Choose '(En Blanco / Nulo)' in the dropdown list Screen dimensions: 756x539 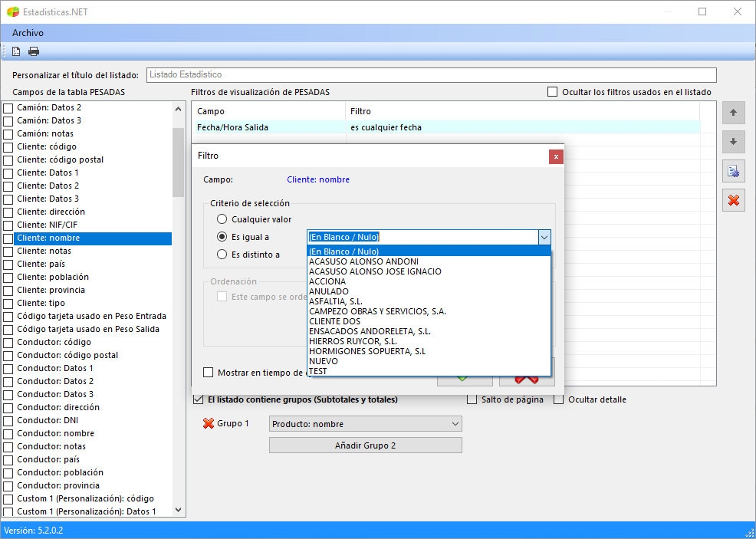tap(429, 251)
